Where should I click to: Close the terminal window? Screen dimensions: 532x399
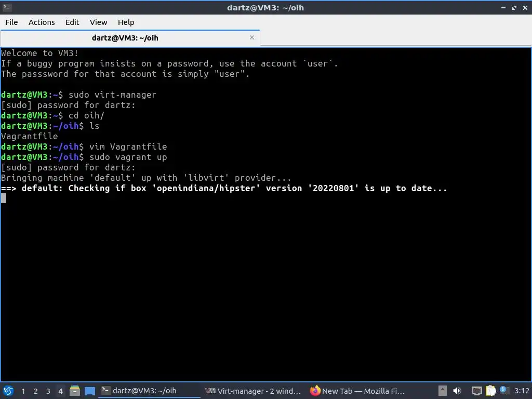tap(525, 7)
